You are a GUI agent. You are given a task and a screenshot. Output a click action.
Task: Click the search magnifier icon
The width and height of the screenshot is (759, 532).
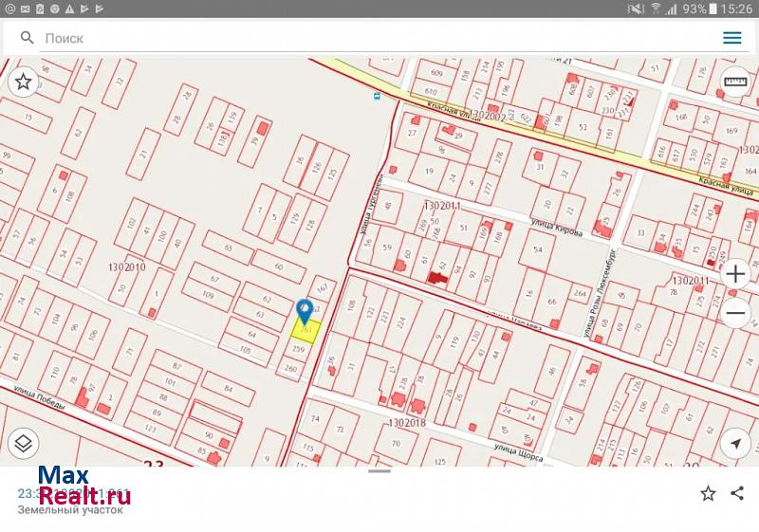click(x=27, y=38)
